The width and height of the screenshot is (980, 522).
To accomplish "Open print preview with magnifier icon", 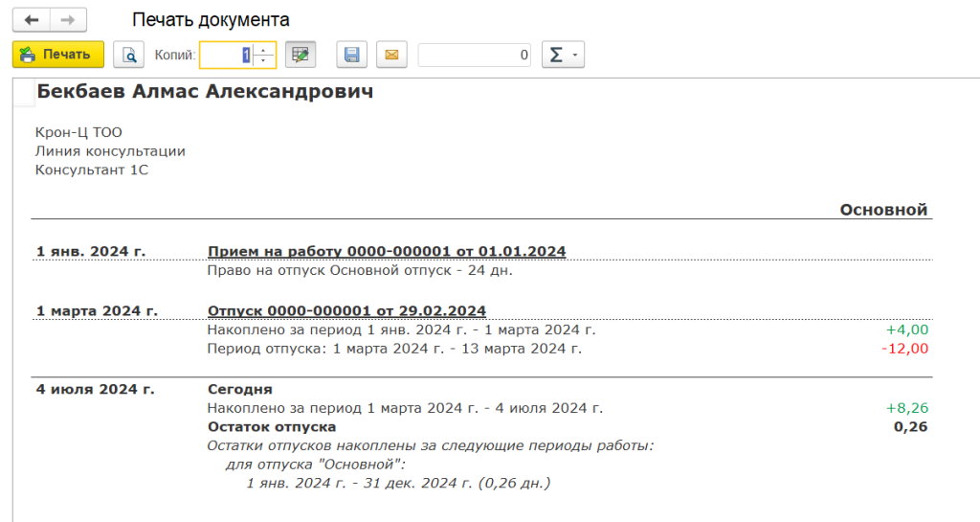I will tap(128, 55).
